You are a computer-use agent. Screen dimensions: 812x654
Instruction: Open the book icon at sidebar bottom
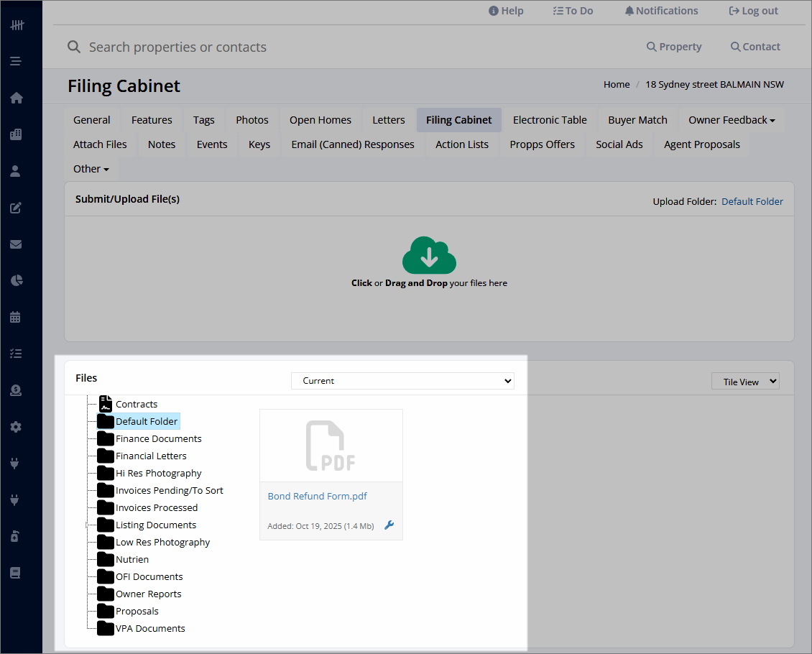pyautogui.click(x=16, y=573)
